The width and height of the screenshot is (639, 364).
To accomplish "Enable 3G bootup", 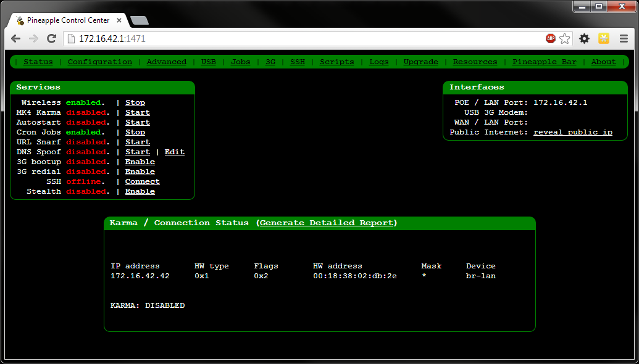I will tap(140, 162).
